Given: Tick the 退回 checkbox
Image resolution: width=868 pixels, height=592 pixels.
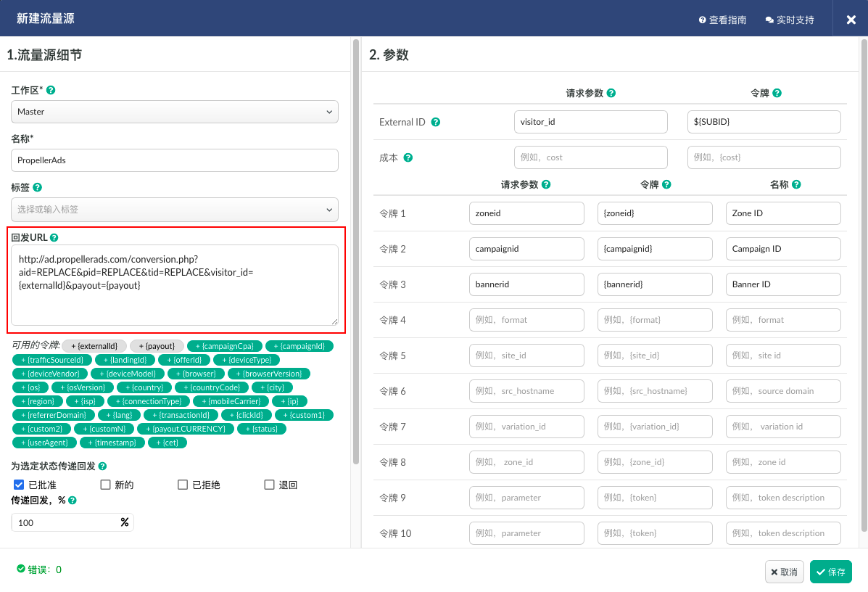Looking at the screenshot, I should click(x=269, y=485).
